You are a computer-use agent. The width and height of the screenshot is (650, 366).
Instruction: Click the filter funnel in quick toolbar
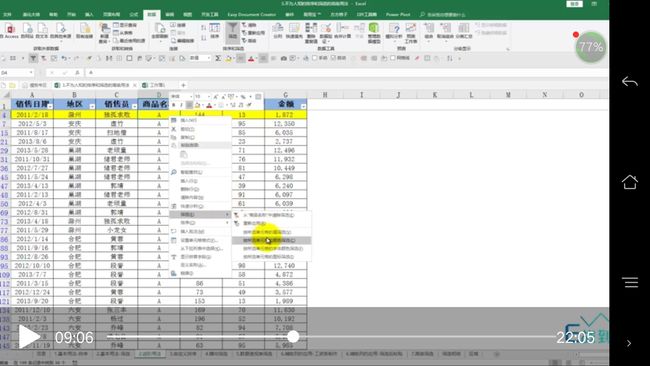click(33, 58)
